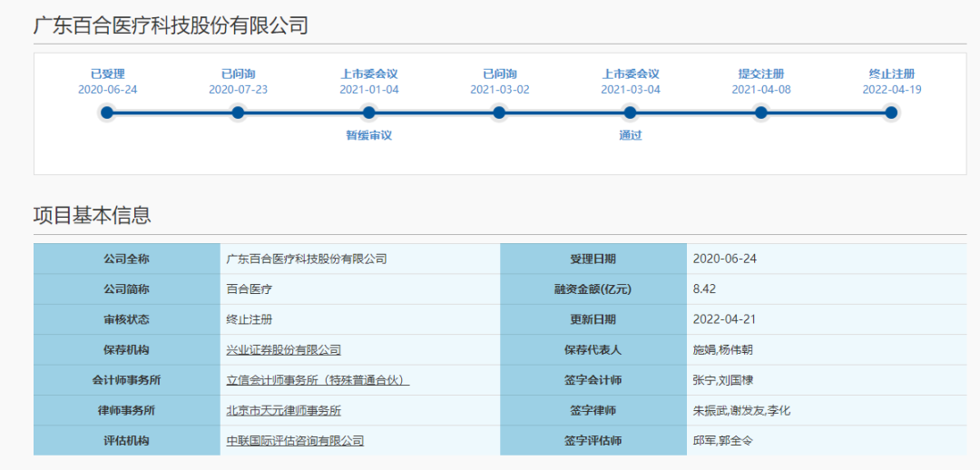Click the 暂缓审议 status label
Image resolution: width=980 pixels, height=470 pixels.
368,135
